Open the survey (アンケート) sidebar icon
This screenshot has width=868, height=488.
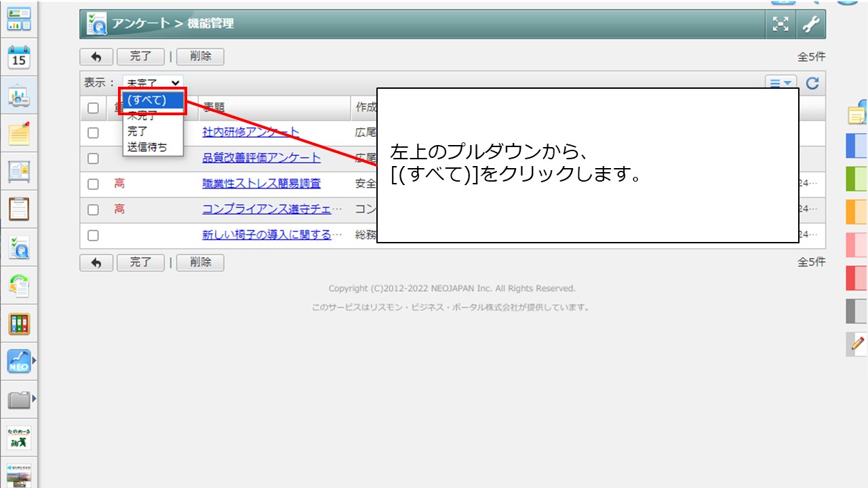click(19, 249)
